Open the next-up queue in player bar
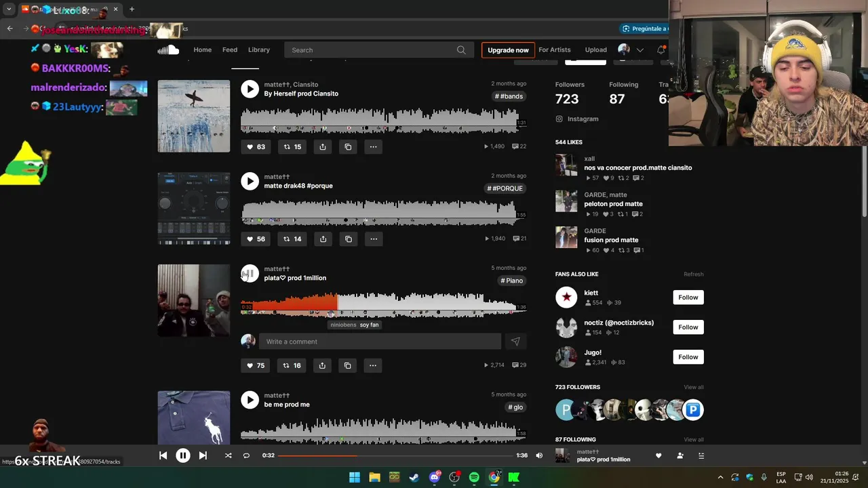Screen dimensions: 868x488 702,455
